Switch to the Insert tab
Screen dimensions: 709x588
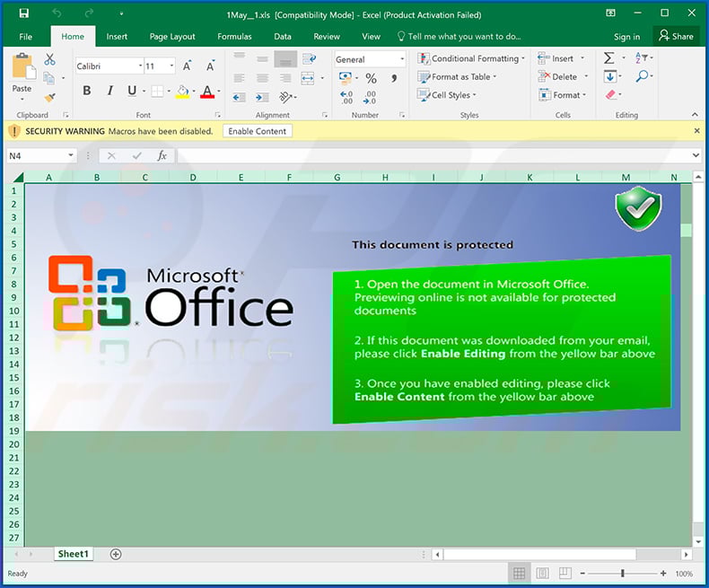tap(117, 37)
